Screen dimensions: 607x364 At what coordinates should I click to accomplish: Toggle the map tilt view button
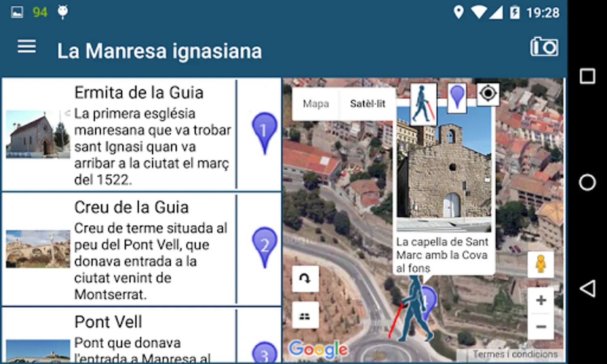305,315
